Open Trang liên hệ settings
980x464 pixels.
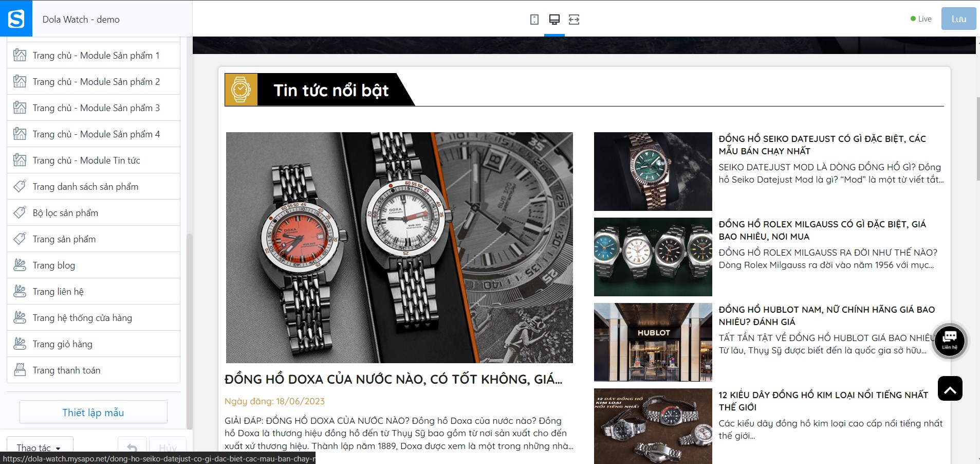pos(94,291)
